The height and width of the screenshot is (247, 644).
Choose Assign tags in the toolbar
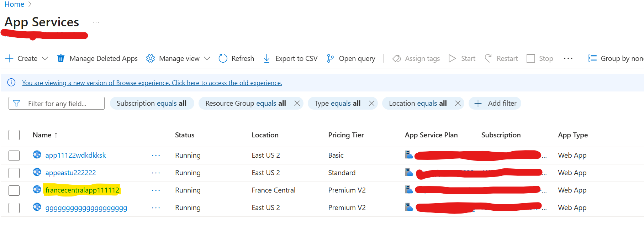point(422,58)
